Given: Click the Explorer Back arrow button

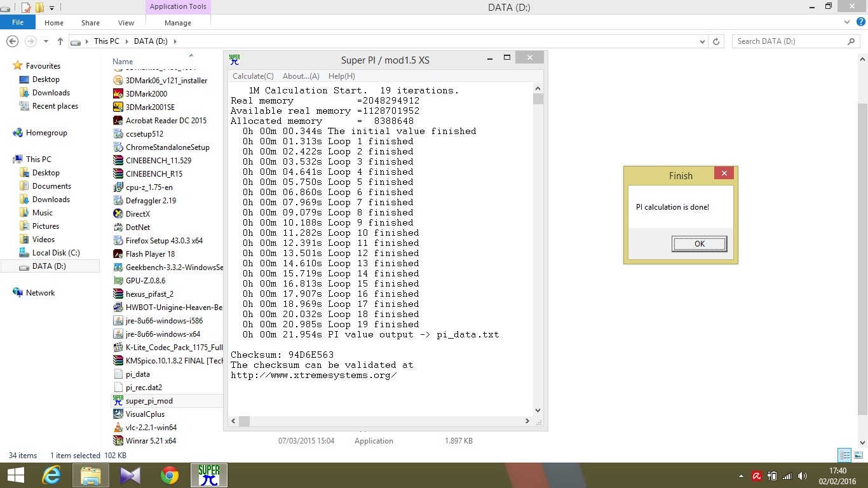Looking at the screenshot, I should (12, 41).
